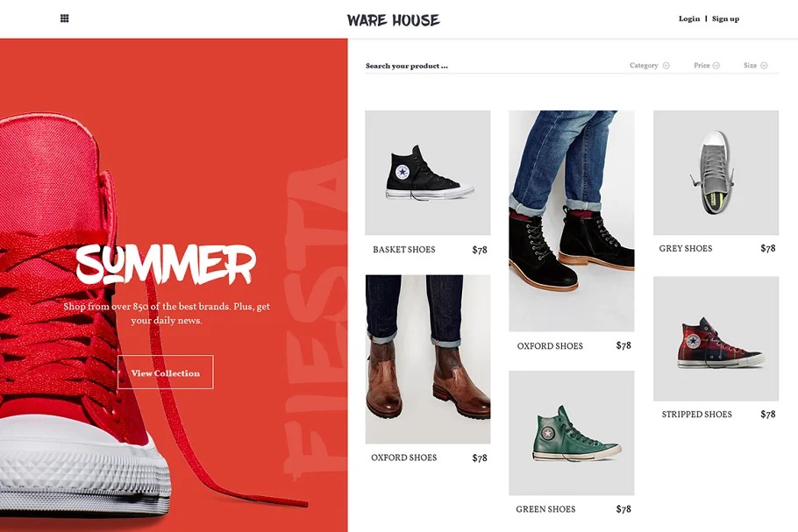
Task: Click the Price chevron circle icon
Action: 716,66
